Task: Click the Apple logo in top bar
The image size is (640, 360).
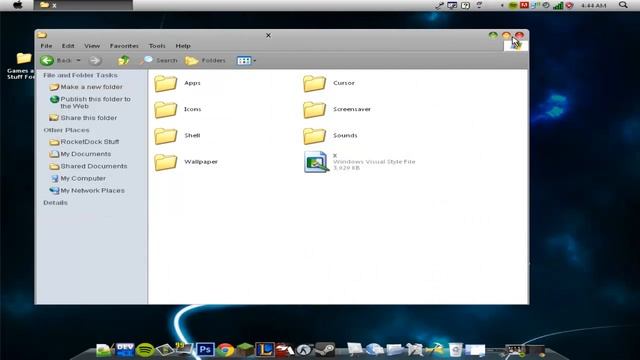Action: click(18, 5)
